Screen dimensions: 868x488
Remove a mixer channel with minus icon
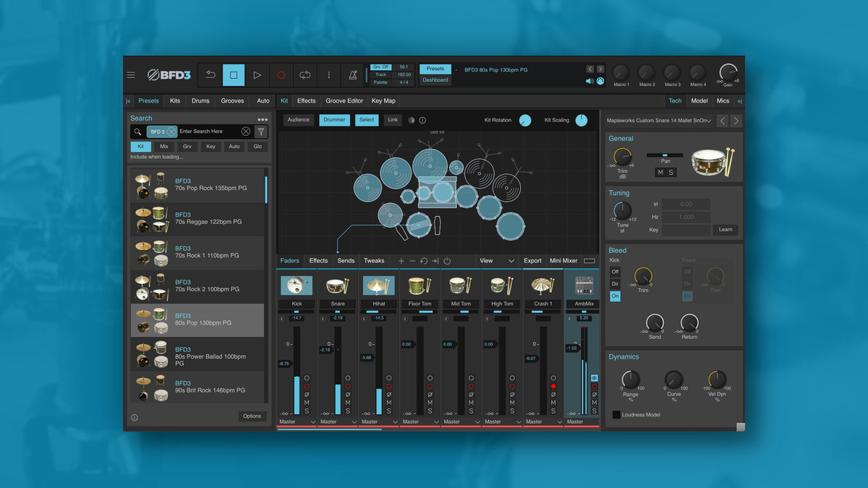pyautogui.click(x=412, y=261)
